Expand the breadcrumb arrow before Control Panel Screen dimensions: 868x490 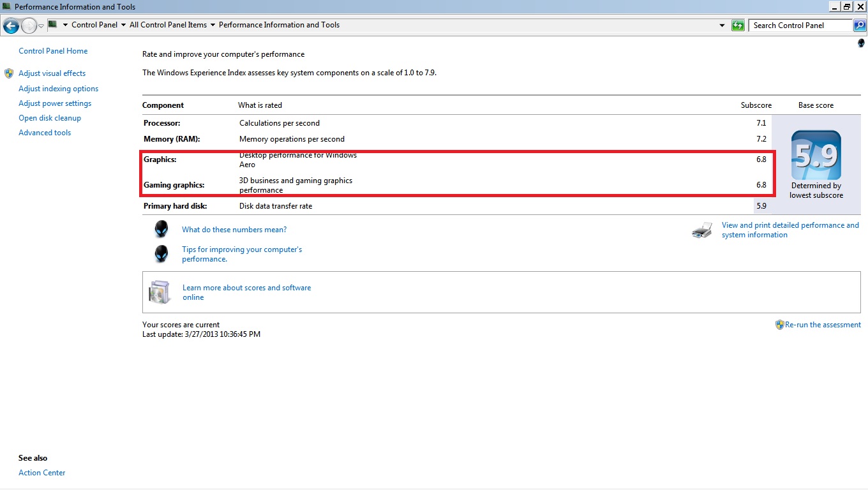click(x=65, y=26)
